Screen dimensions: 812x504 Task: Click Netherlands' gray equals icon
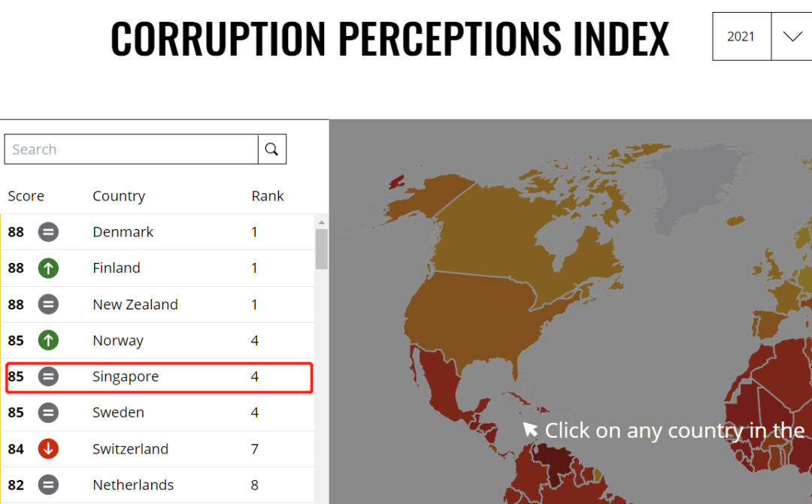pos(48,485)
